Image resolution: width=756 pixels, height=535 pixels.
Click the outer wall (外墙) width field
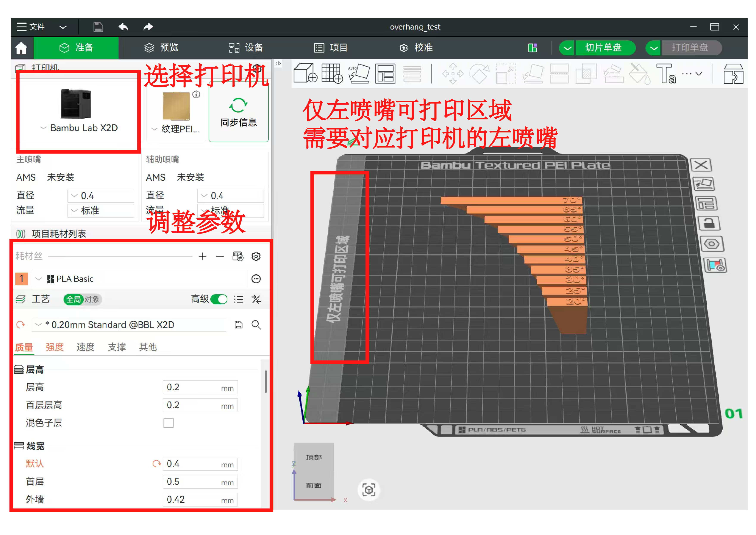point(200,499)
